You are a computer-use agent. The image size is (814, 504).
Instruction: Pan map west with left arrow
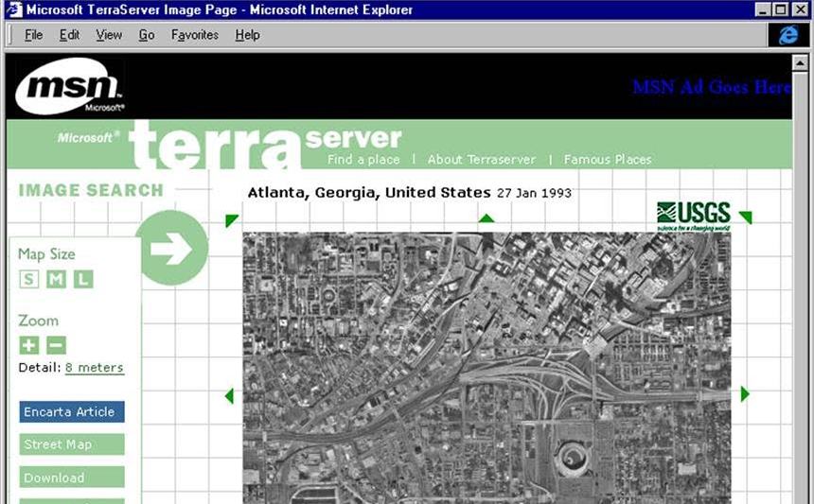pos(229,395)
